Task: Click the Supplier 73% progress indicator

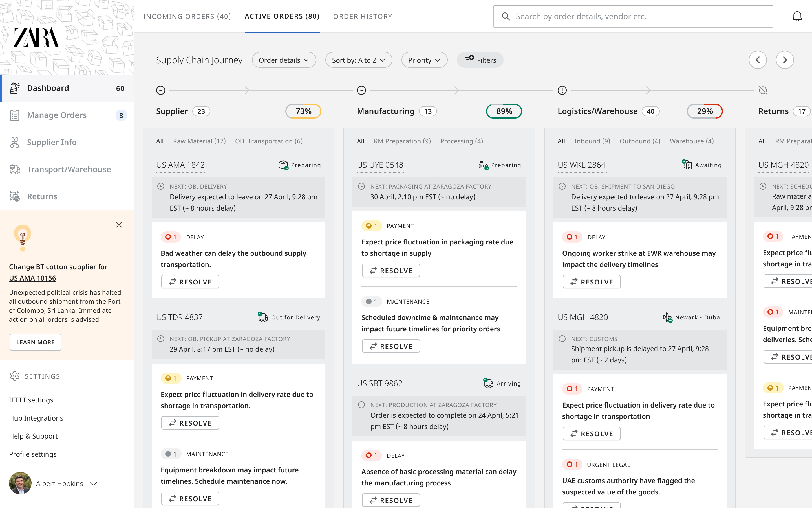Action: [x=303, y=111]
